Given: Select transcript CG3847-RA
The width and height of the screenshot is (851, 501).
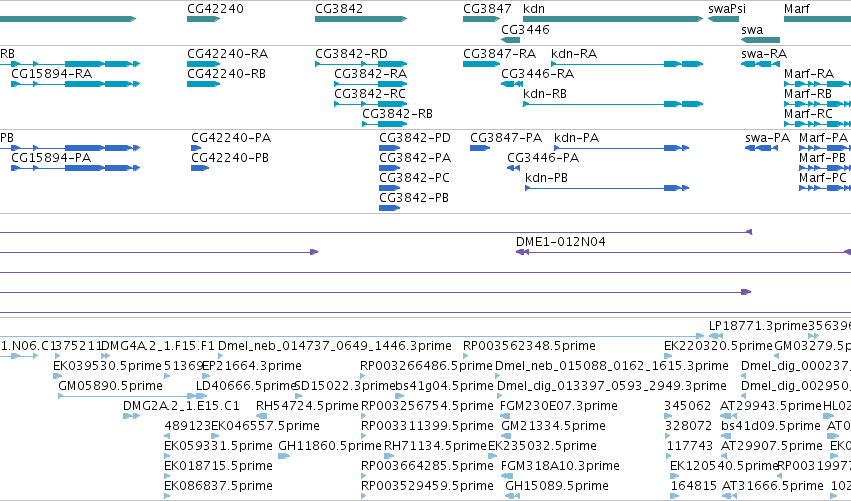Looking at the screenshot, I should pyautogui.click(x=499, y=54).
